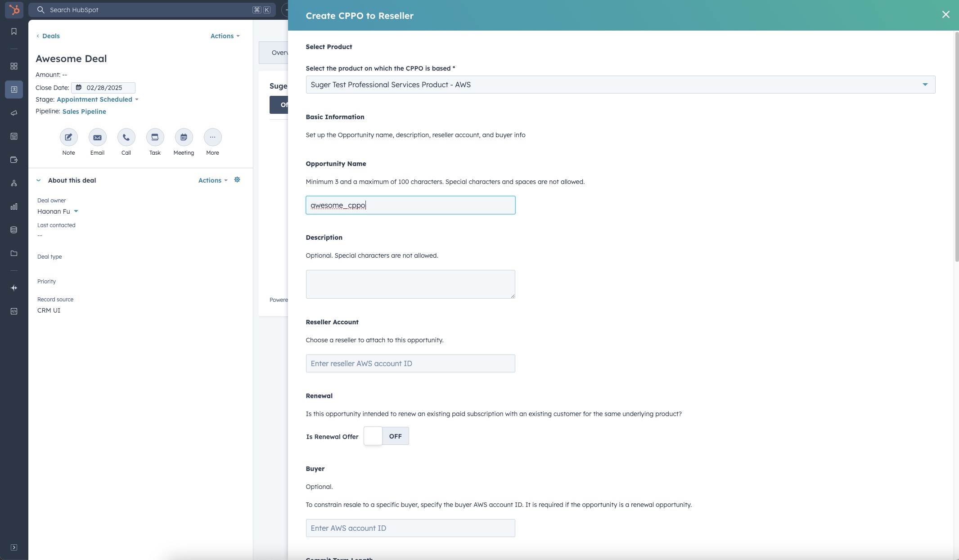Click the HubSpot sprocket logo

(14, 9)
